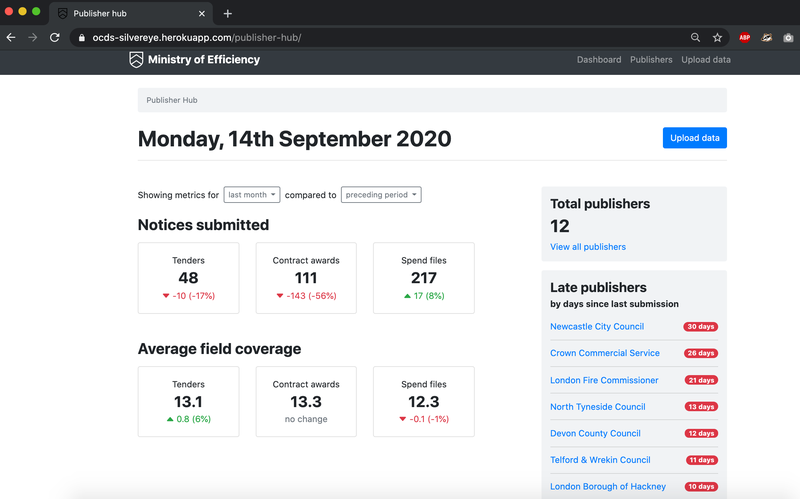Click the extension icon next to ABP

click(x=766, y=37)
